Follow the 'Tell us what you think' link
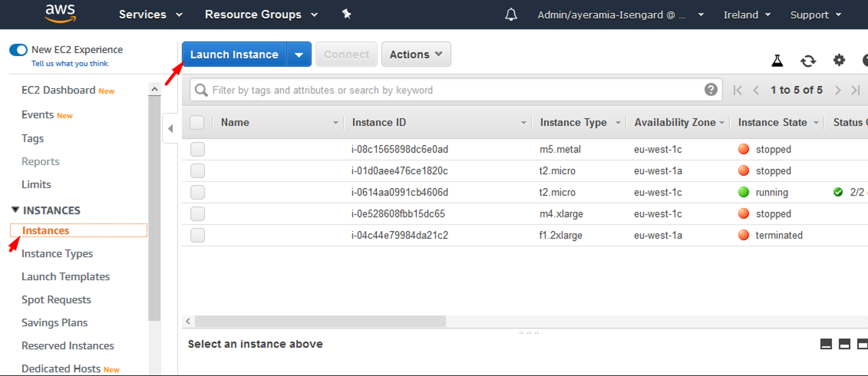 point(70,63)
